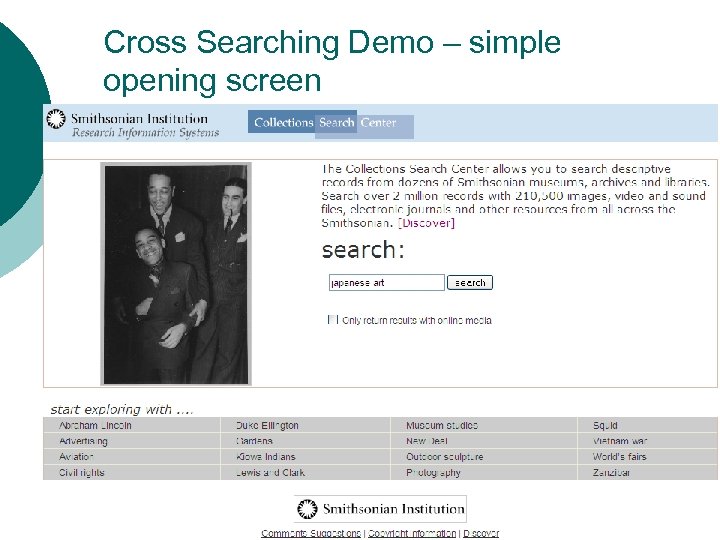Open the Lewis and Clark topic
Viewport: 720px width, 540px height.
270,472
